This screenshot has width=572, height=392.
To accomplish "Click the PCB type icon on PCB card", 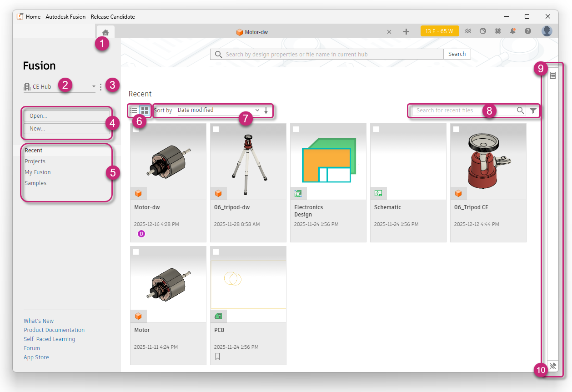I will pyautogui.click(x=218, y=316).
